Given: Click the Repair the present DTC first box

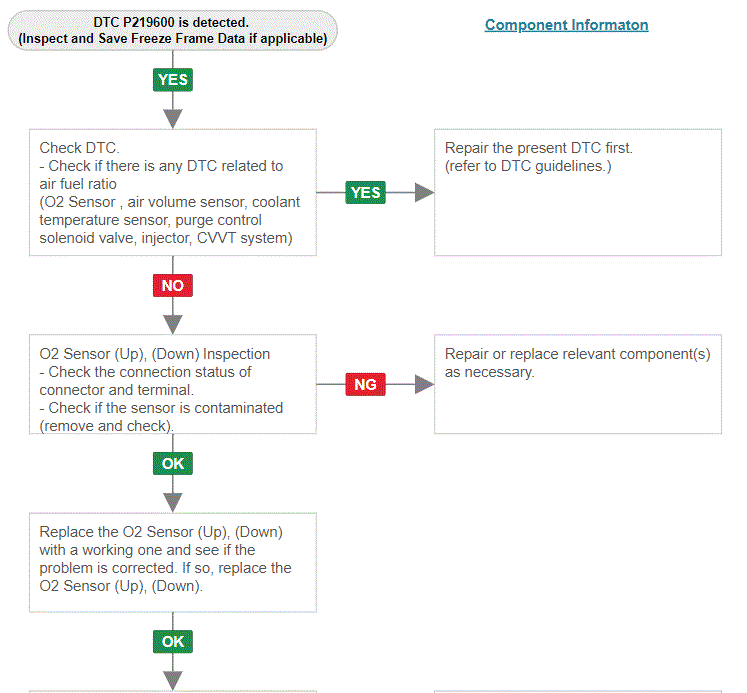Looking at the screenshot, I should tap(578, 192).
